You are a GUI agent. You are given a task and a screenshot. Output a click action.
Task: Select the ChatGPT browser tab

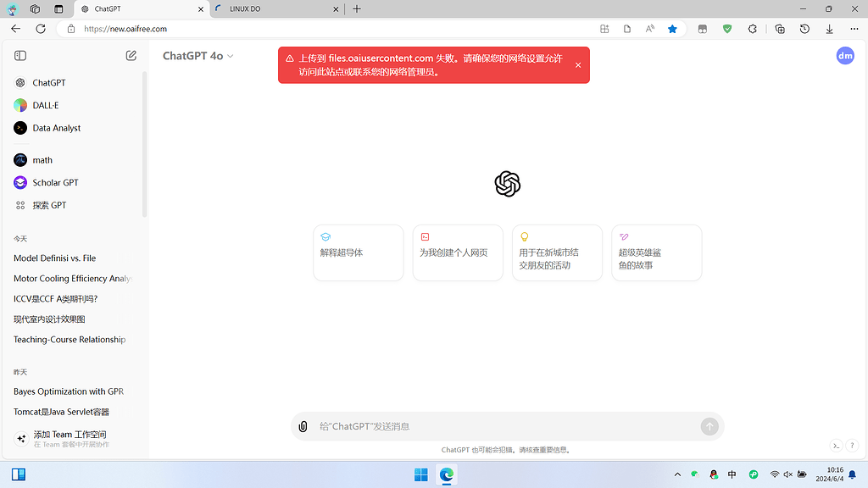[142, 8]
